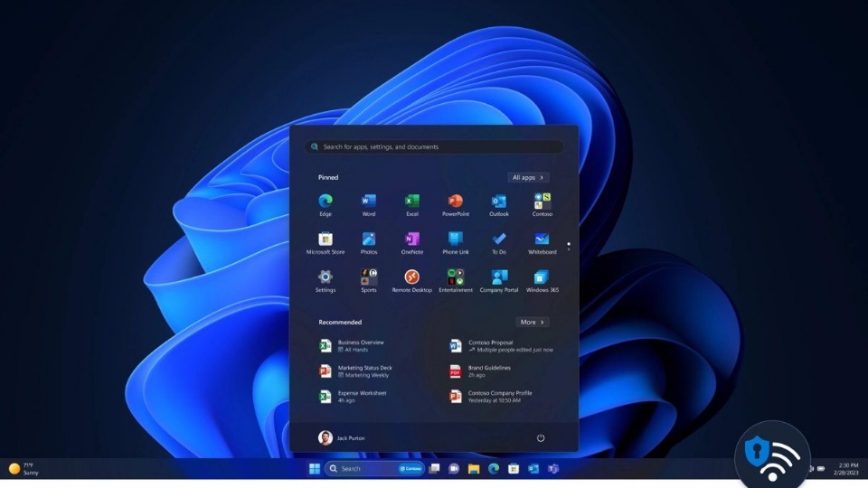
Task: Open Excel in the Pinned section
Action: coord(412,205)
